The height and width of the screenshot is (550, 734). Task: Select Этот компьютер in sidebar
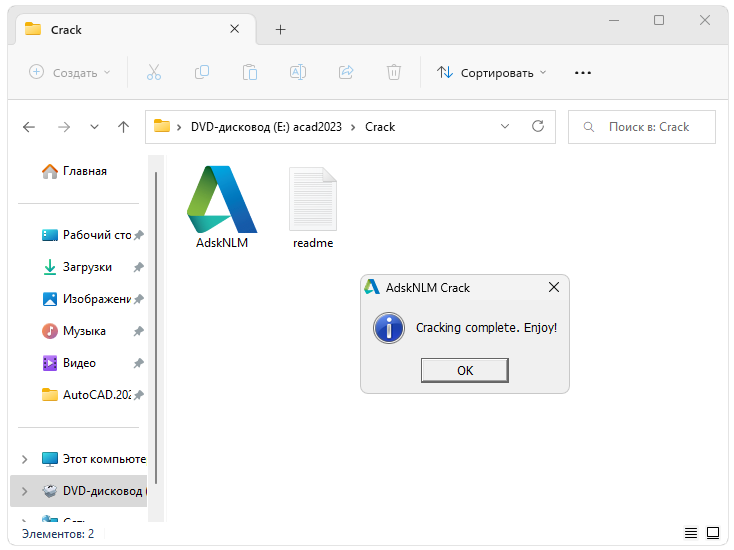(94, 459)
